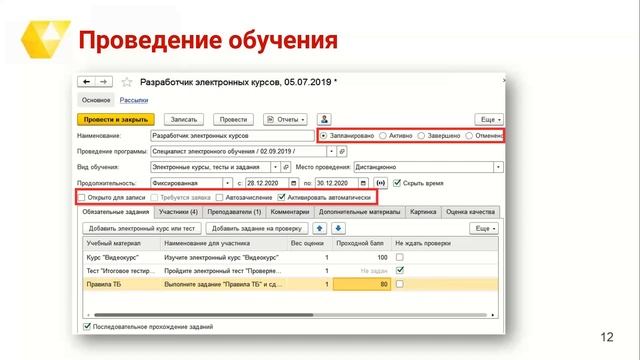This screenshot has height=360, width=640.
Task: Check Не ждать проверки for Курс Видеокурс
Action: tap(400, 257)
